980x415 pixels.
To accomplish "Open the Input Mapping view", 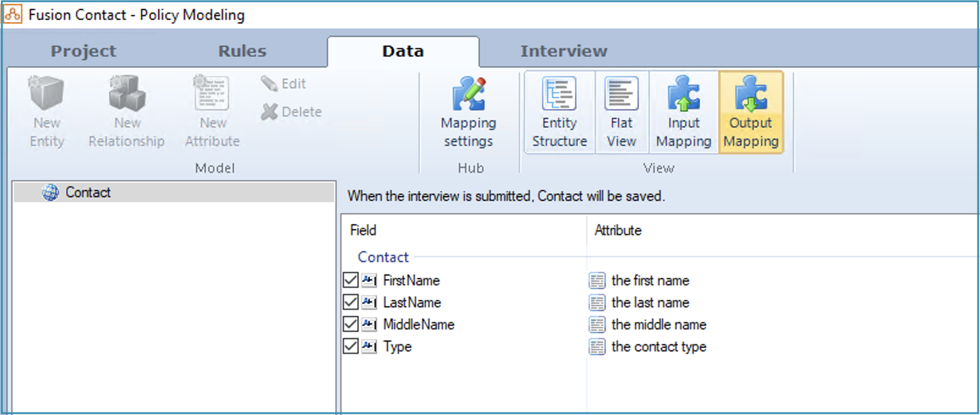I will [683, 111].
